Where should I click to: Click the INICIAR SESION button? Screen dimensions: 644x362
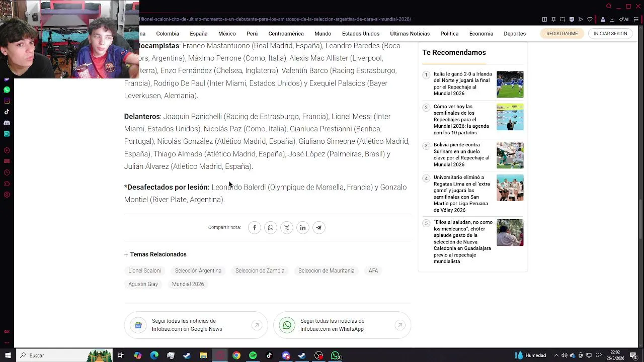click(610, 34)
